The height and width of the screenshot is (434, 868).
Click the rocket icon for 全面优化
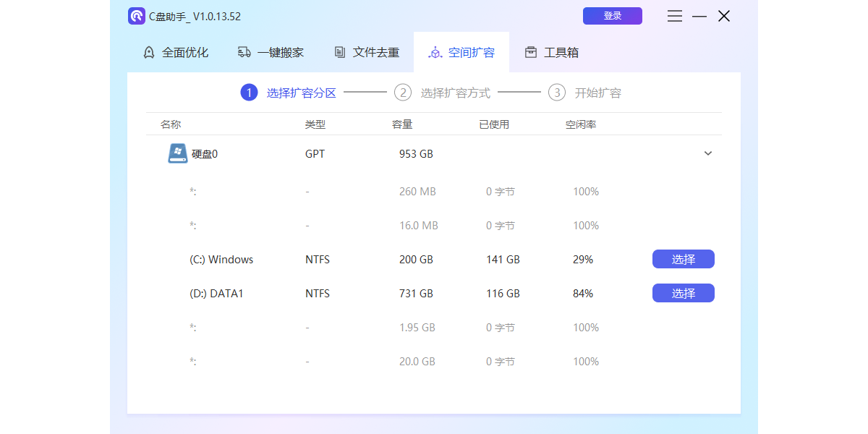point(149,52)
